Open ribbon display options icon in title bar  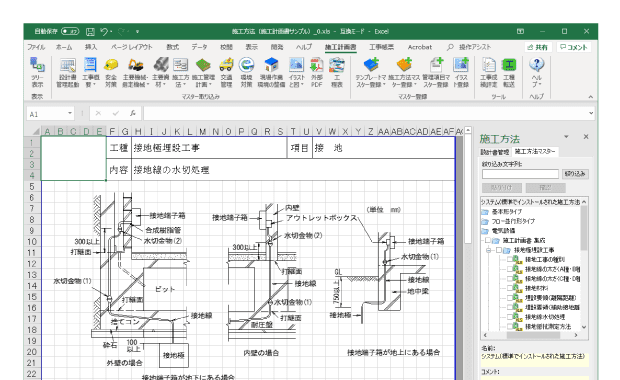pyautogui.click(x=520, y=31)
